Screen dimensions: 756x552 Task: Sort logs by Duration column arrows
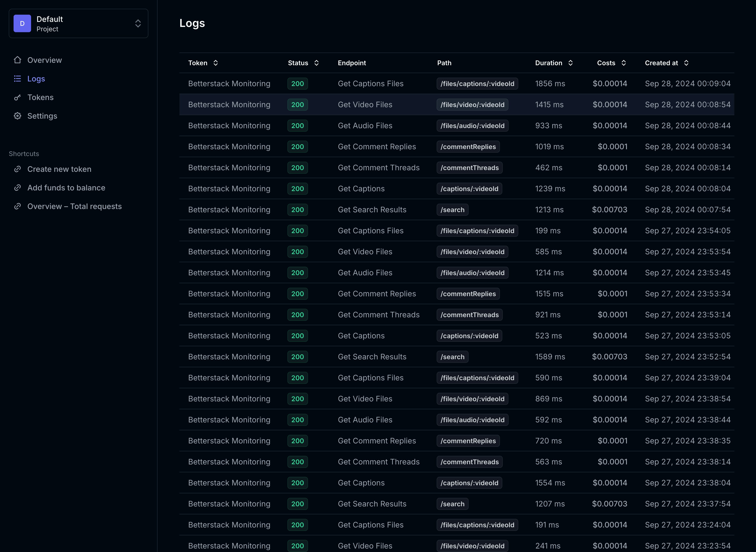tap(570, 63)
